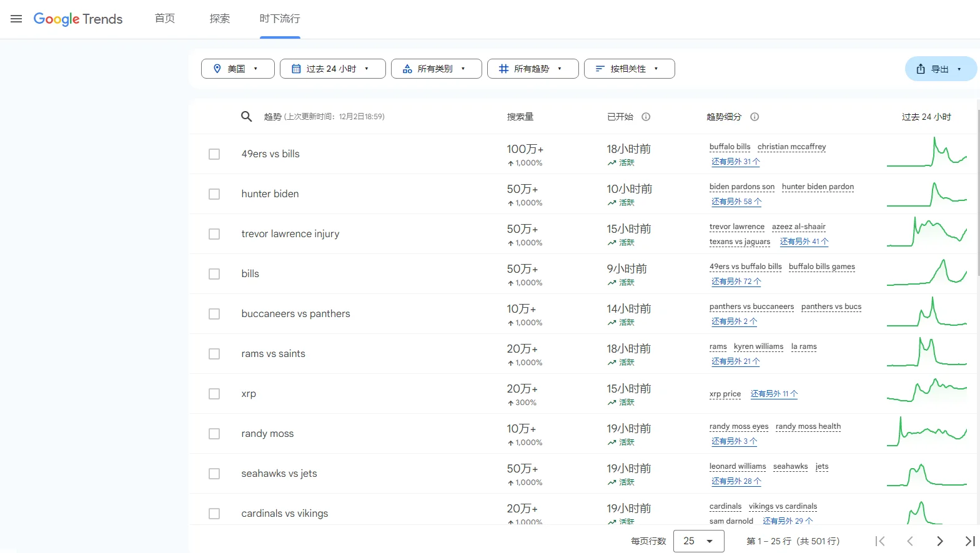Select the 49ers vs bills checkbox
Screen dimensions: 980x553
[214, 154]
